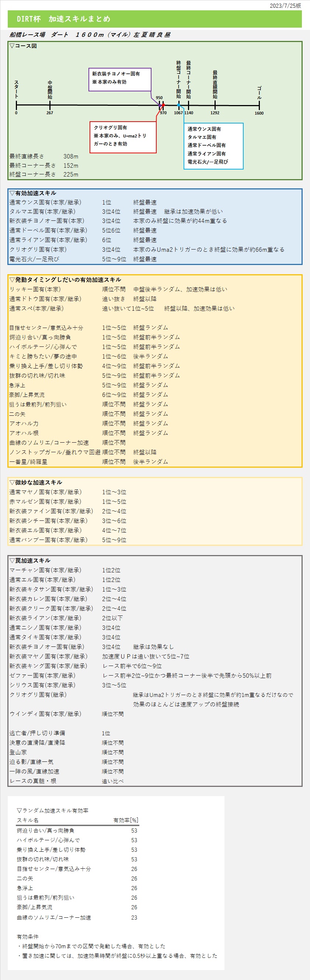
Task: Select "クリオグリ固有" in the red course callout
Action: tap(111, 128)
